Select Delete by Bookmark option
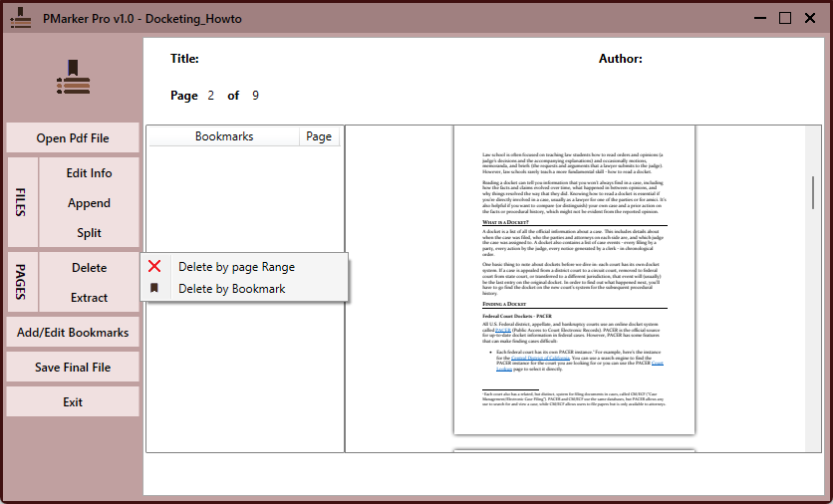The image size is (833, 504). pyautogui.click(x=231, y=289)
